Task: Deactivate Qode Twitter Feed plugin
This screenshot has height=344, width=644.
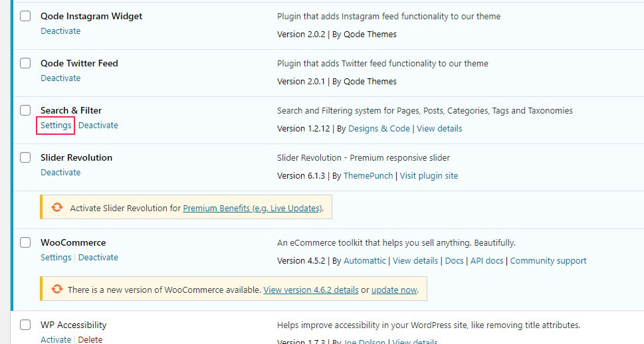Action: click(x=60, y=78)
